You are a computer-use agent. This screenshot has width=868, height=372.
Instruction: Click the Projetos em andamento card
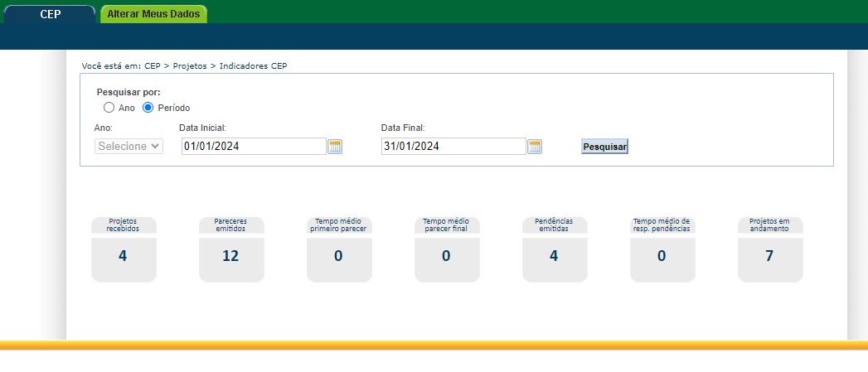tap(770, 250)
